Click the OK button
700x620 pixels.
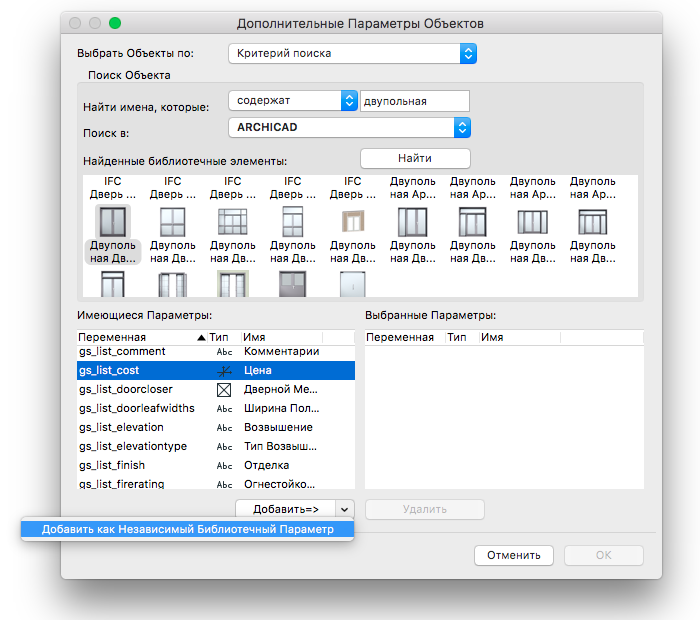[x=604, y=555]
